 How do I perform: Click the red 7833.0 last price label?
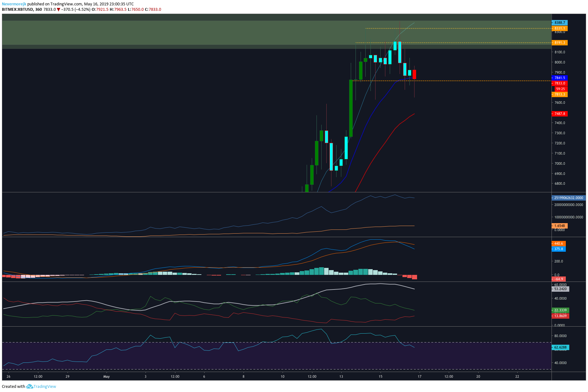tap(560, 83)
